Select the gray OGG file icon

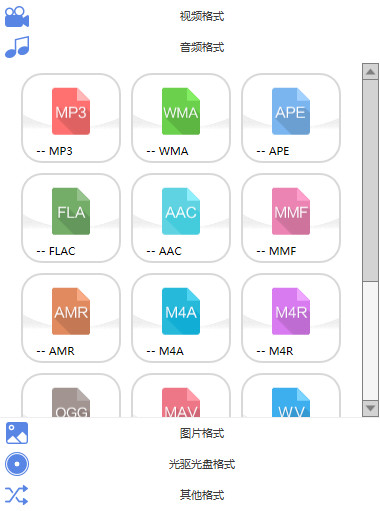[x=71, y=402]
